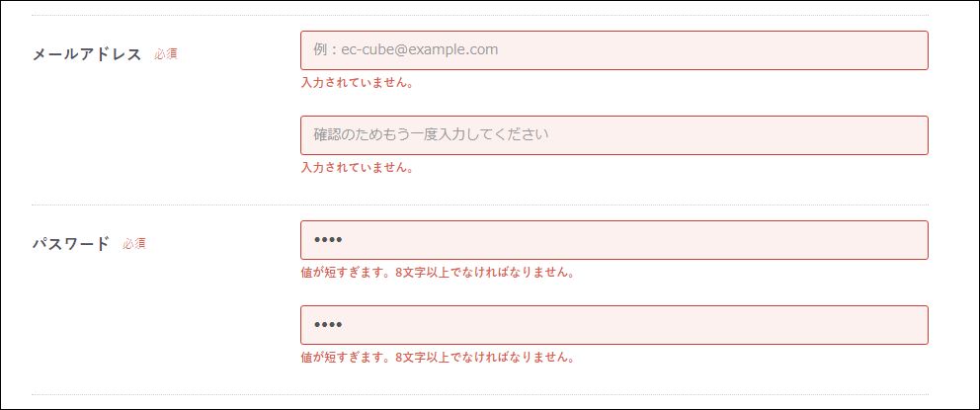This screenshot has width=980, height=410.
Task: Select the second password confirmation field
Action: [x=613, y=325]
